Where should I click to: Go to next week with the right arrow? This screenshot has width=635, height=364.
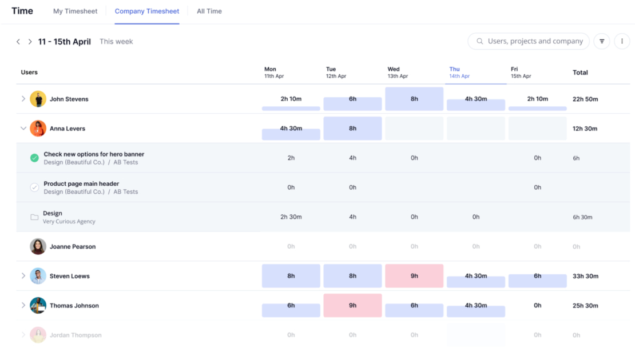pyautogui.click(x=30, y=41)
